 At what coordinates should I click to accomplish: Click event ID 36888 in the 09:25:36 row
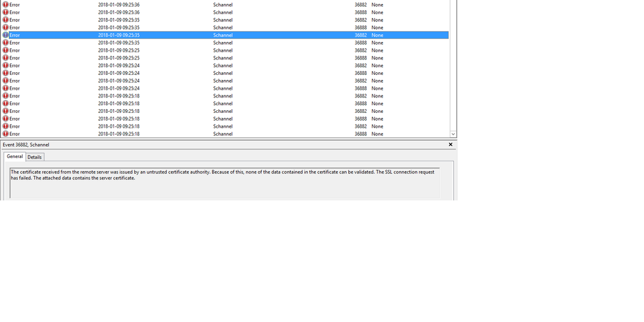pyautogui.click(x=360, y=12)
